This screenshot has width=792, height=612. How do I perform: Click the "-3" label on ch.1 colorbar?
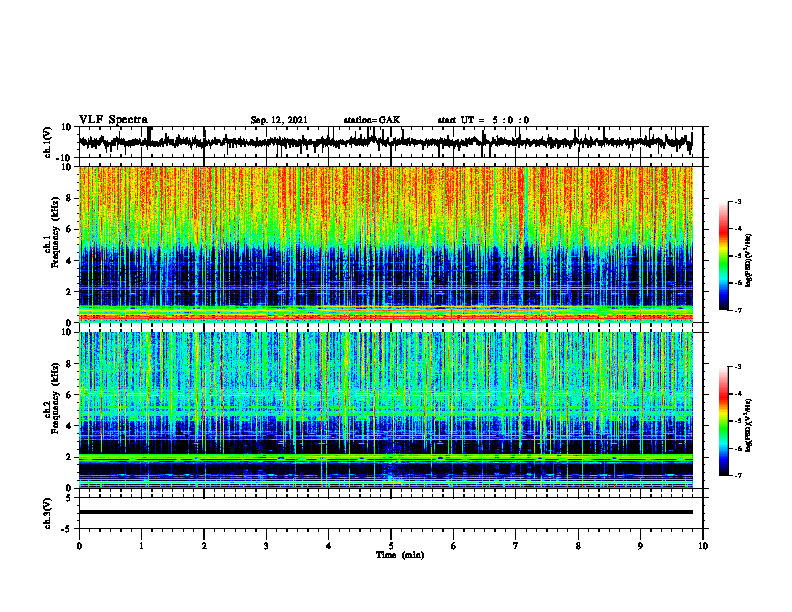tap(737, 202)
